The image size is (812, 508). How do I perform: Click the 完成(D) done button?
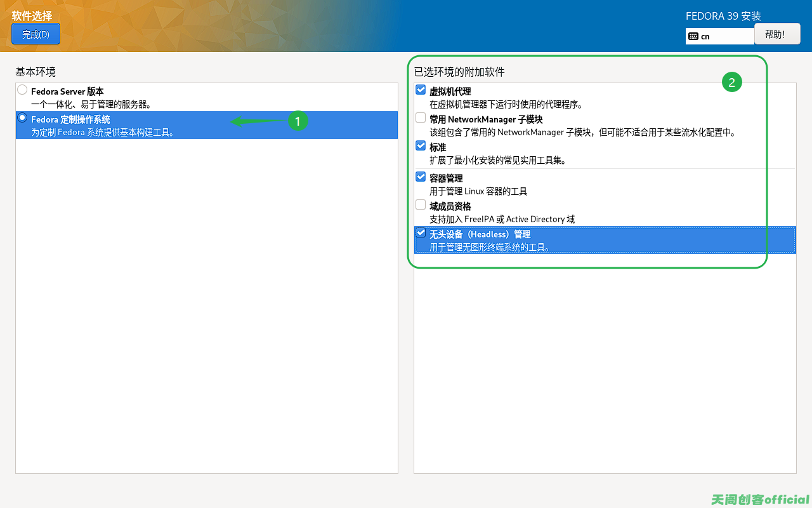[36, 34]
